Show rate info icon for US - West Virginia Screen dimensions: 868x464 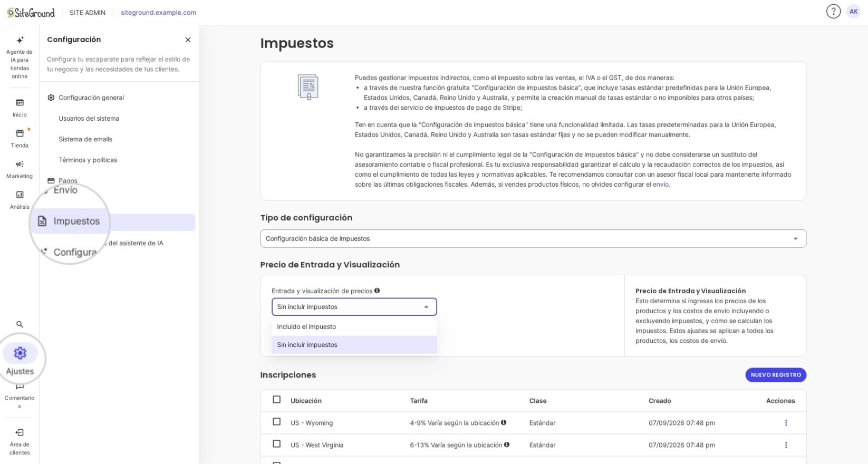pos(507,444)
